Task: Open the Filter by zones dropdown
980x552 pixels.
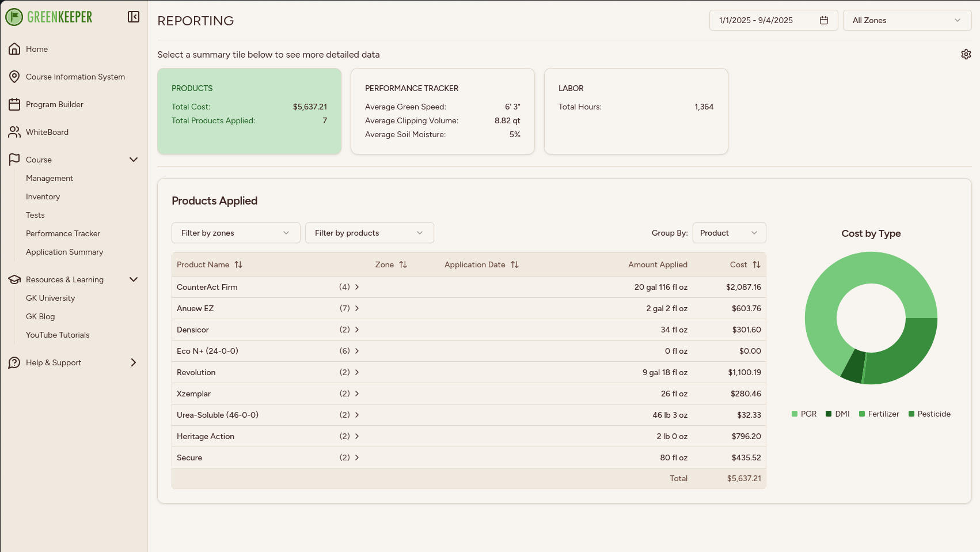Action: tap(236, 233)
